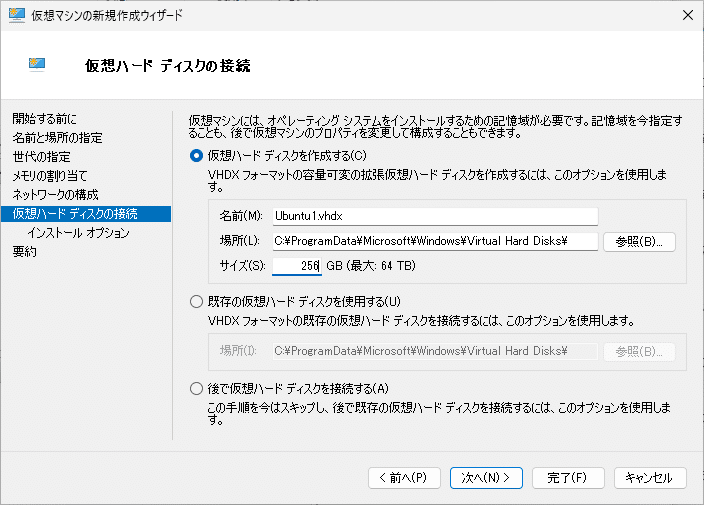Click the < 前へ(P) button
704x505 pixels.
[404, 478]
